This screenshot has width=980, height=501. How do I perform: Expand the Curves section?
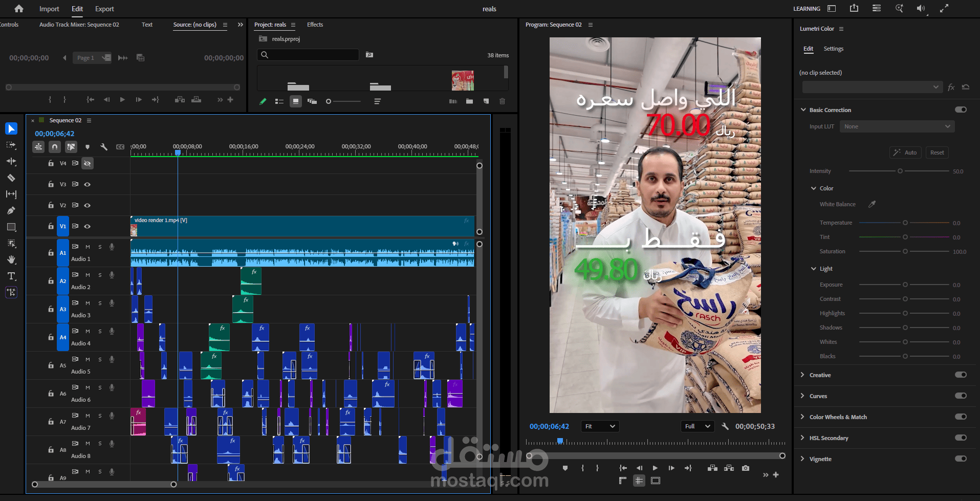pos(802,396)
